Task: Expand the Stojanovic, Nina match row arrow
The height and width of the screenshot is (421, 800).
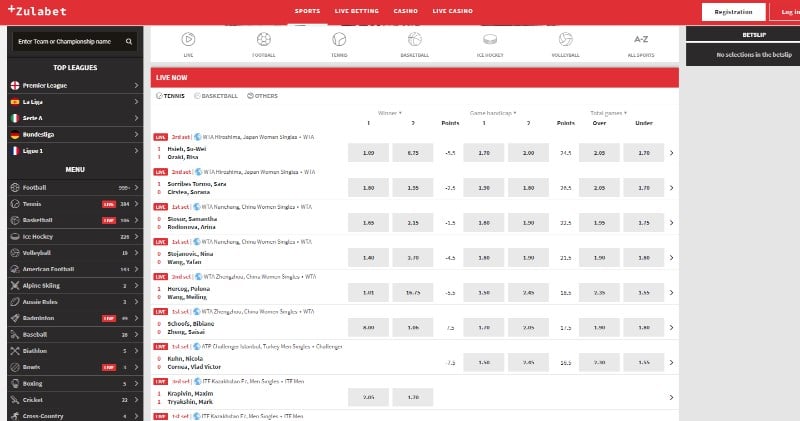Action: pos(671,258)
